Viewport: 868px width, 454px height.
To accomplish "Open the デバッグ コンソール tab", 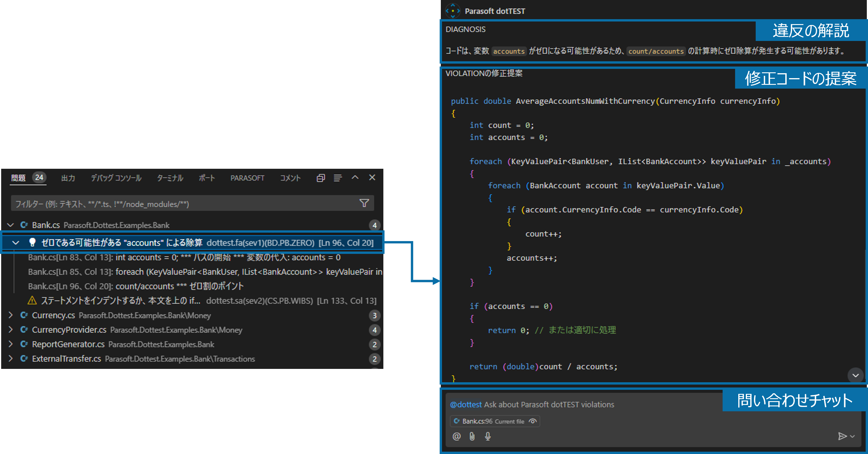I will 116,178.
